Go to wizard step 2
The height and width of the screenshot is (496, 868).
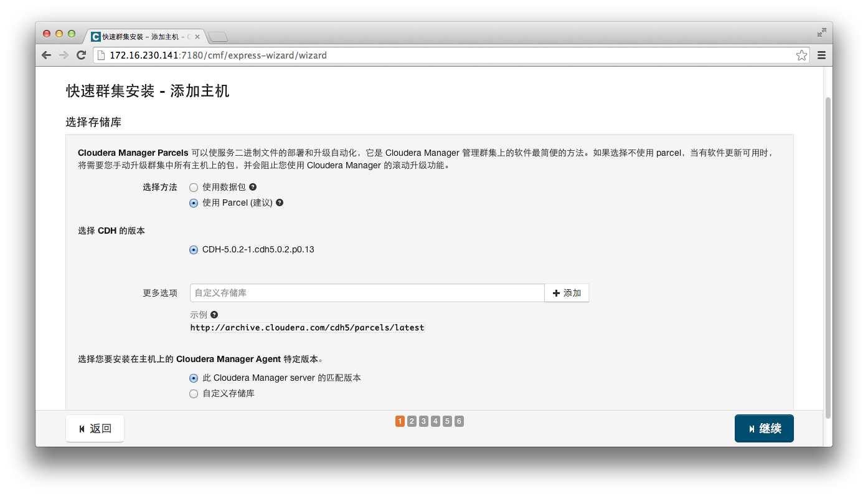point(412,421)
